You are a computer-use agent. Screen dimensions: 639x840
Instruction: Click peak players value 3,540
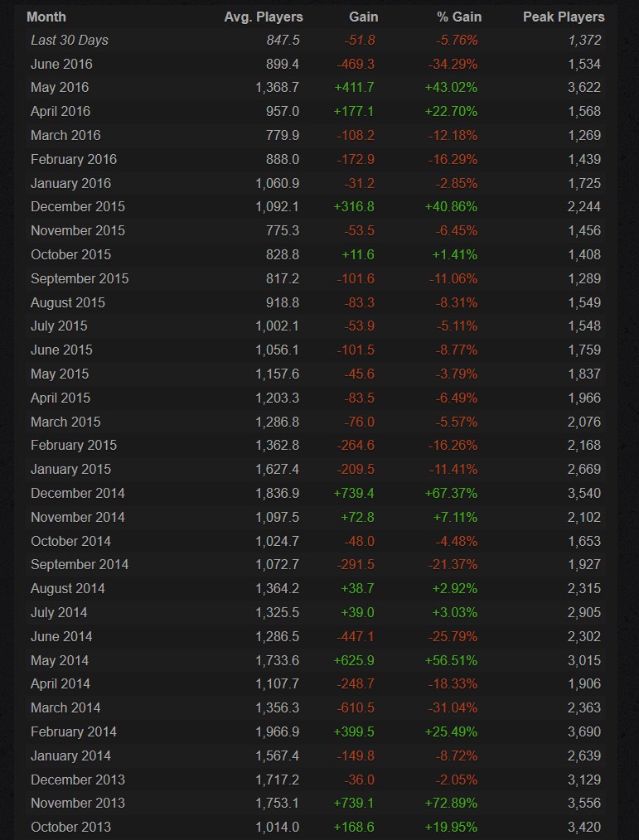point(584,493)
